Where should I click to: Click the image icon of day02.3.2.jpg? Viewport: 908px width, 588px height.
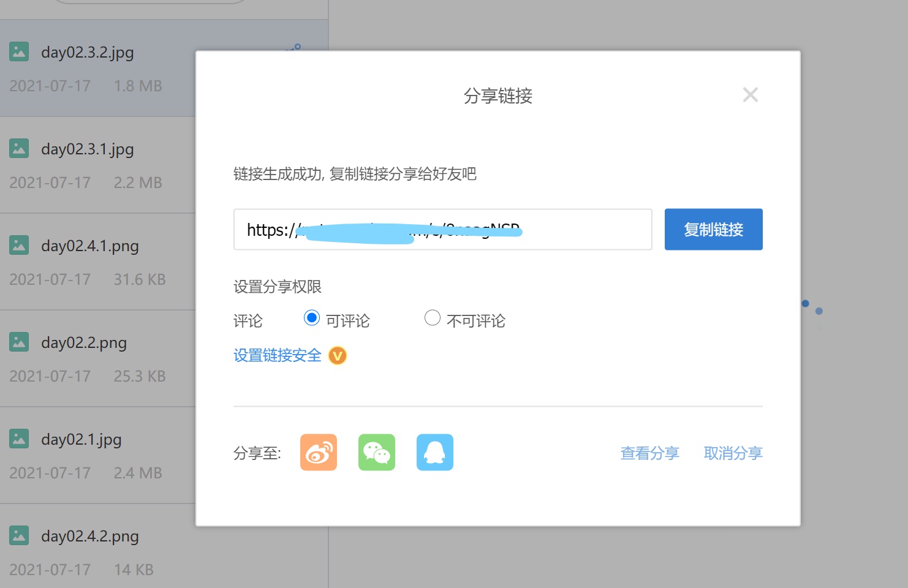point(19,51)
